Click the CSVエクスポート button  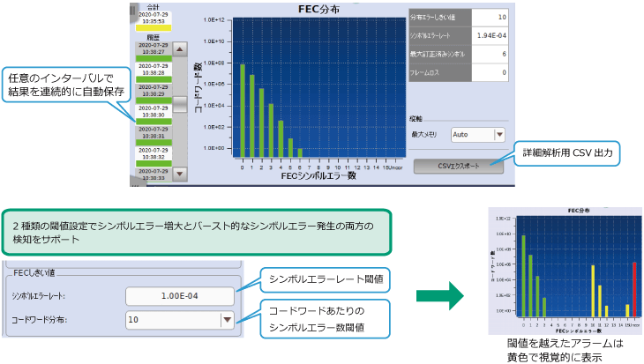point(459,167)
